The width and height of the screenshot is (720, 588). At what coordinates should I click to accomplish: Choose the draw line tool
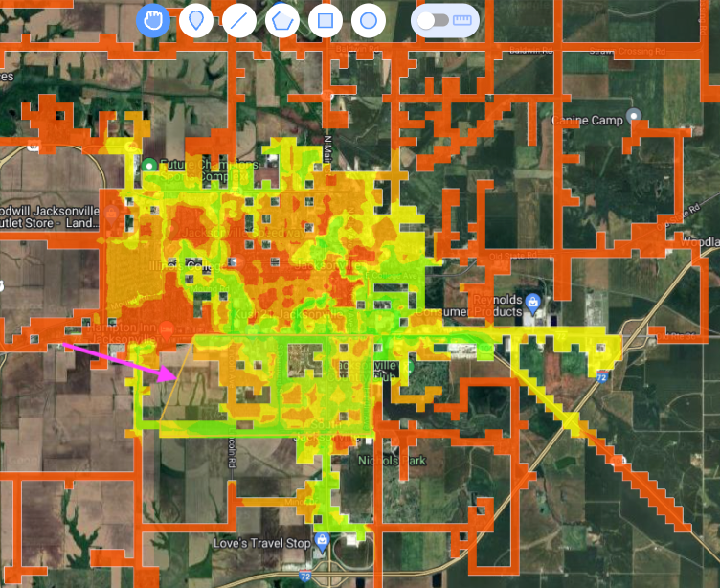239,20
